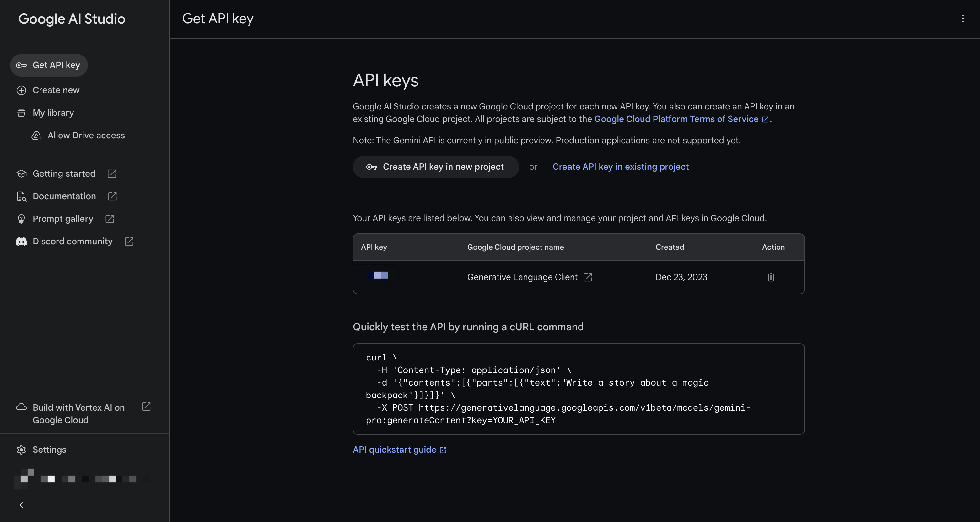The width and height of the screenshot is (980, 522).
Task: Click the API key column header
Action: click(374, 247)
